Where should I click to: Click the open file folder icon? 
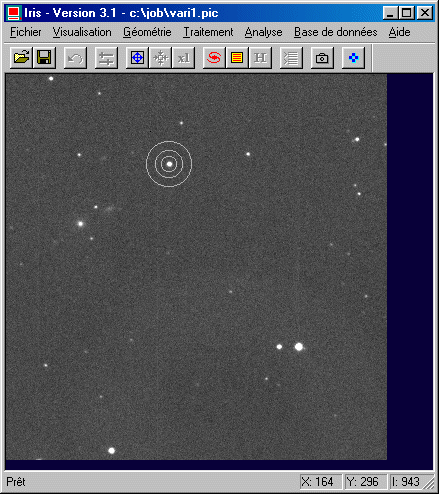coord(21,58)
